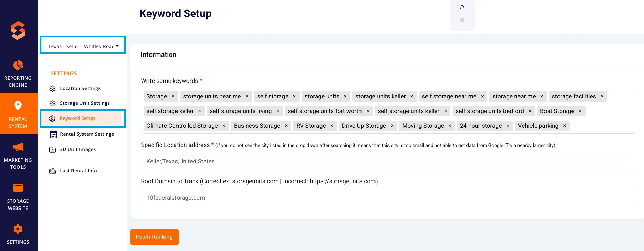
Task: Remove '24 hour storage' keyword tag
Action: click(x=508, y=126)
